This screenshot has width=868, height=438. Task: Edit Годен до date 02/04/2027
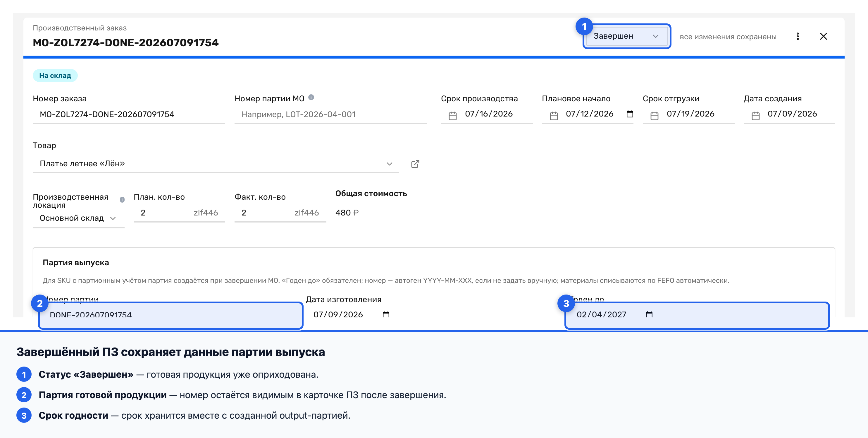coord(601,315)
